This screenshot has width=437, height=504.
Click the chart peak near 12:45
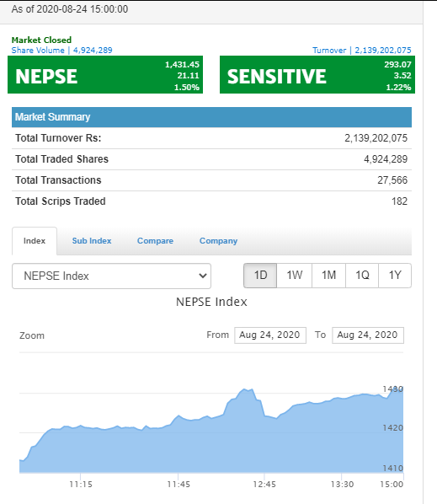(246, 389)
